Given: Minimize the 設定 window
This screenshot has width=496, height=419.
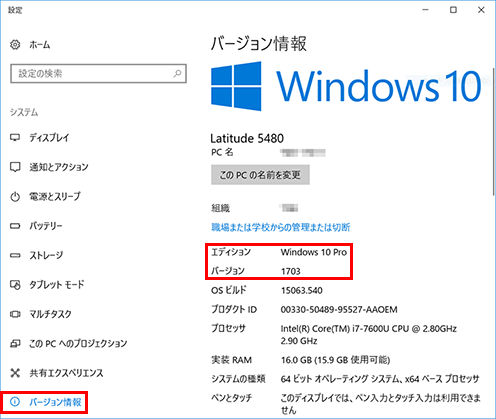Looking at the screenshot, I should tap(425, 10).
